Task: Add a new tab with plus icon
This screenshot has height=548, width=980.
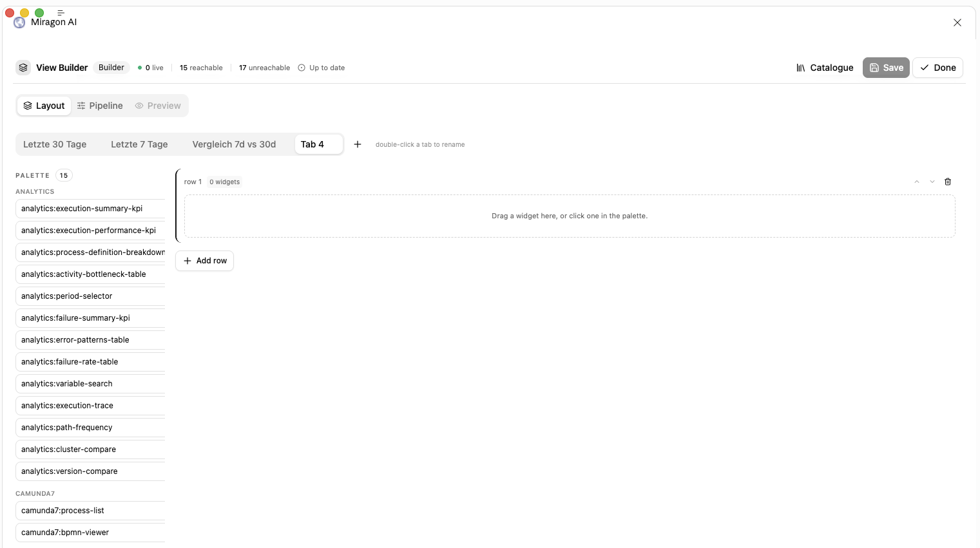Action: click(358, 144)
